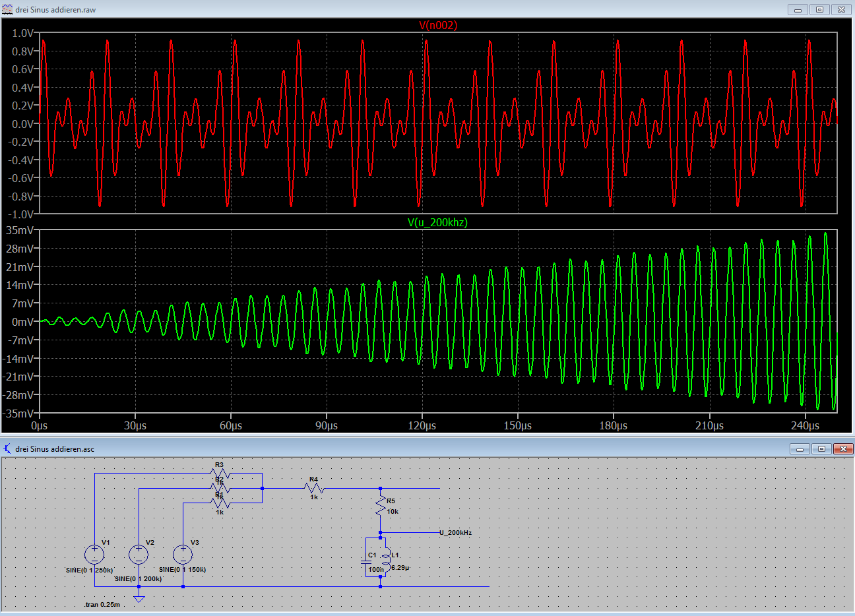Close the drei Sinus addieren.asc window
The height and width of the screenshot is (616, 855).
click(843, 448)
